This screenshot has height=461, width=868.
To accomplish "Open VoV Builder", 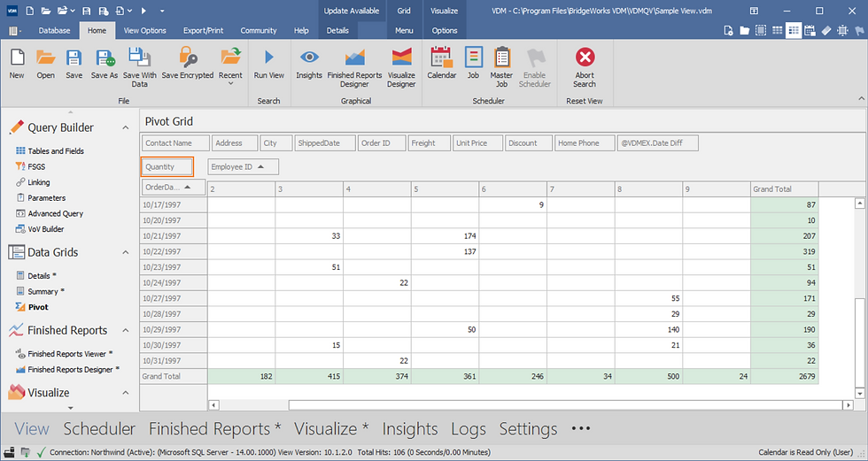I will (40, 229).
